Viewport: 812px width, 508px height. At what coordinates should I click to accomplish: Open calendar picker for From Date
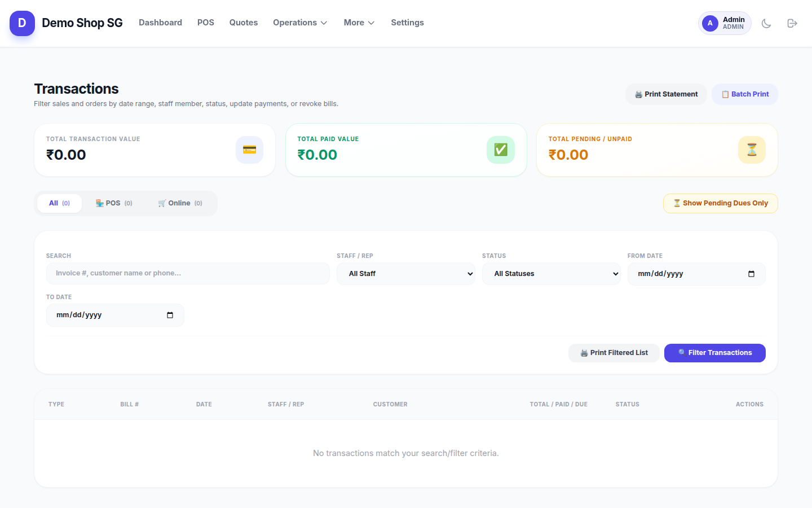point(751,274)
